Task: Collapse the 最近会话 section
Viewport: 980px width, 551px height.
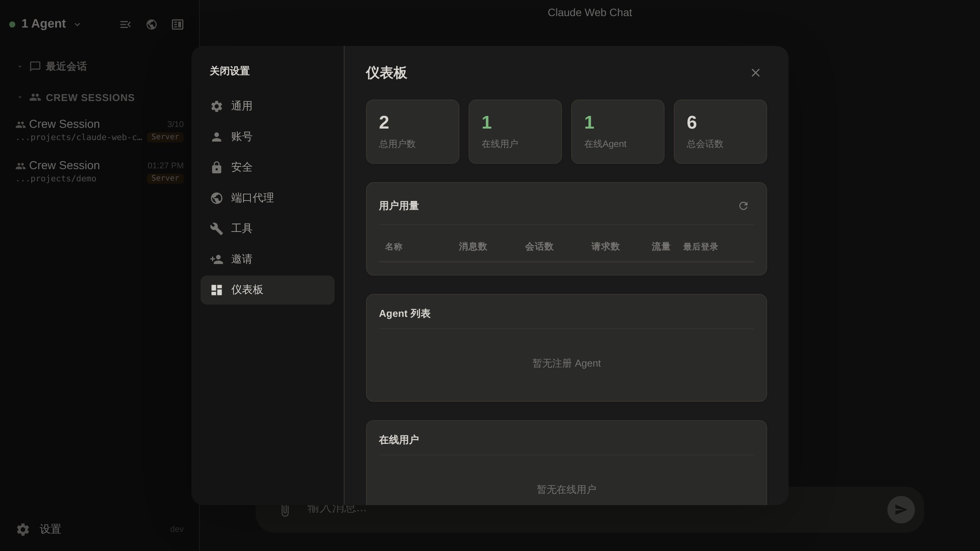Action: [20, 66]
